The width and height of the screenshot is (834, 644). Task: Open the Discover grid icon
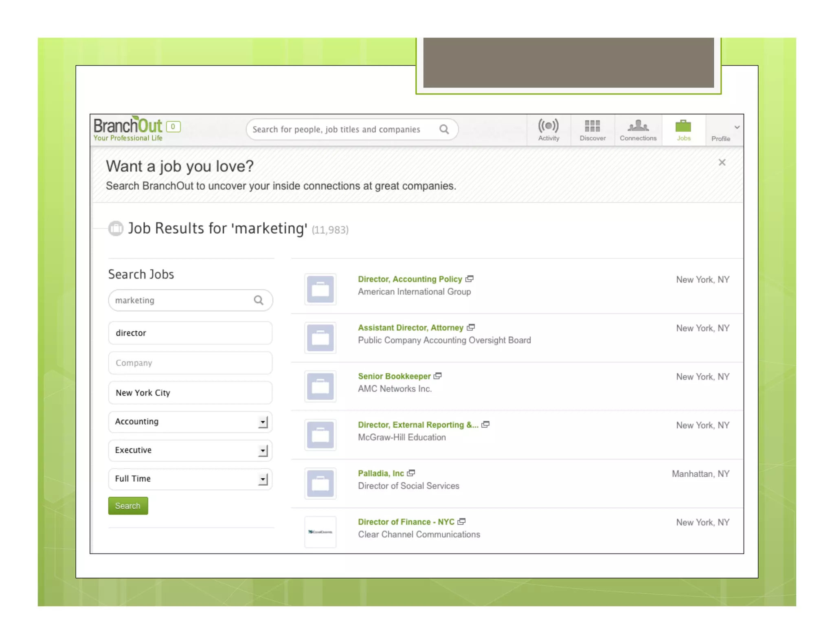point(592,127)
